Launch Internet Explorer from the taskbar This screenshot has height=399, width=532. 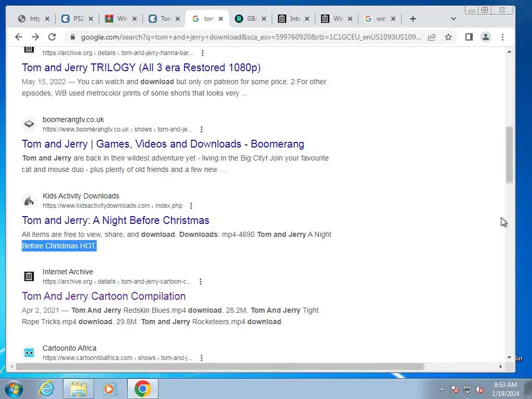coord(46,389)
